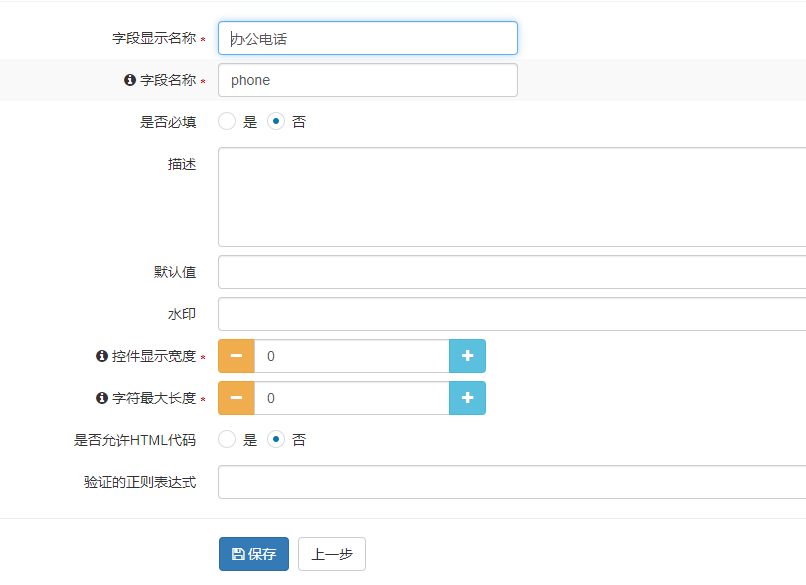The height and width of the screenshot is (585, 806).
Task: Click the 字段名称 input containing phone
Action: coord(367,80)
